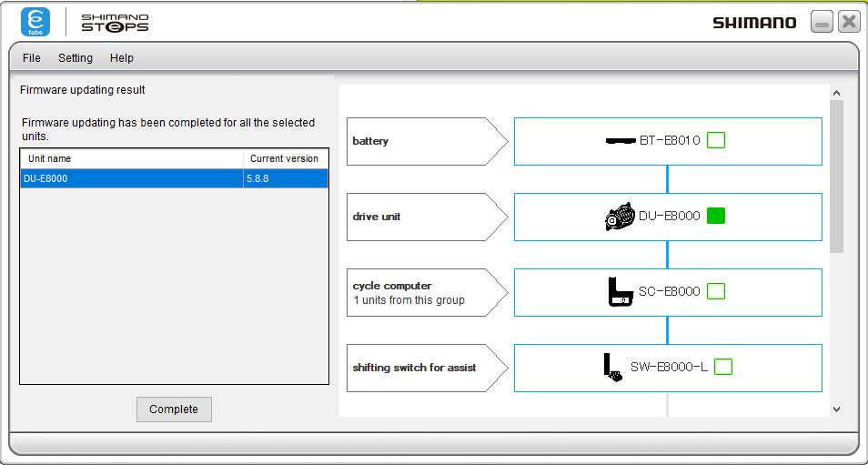Viewport: 868px width, 465px height.
Task: Click the Unit name column header
Action: pyautogui.click(x=132, y=159)
